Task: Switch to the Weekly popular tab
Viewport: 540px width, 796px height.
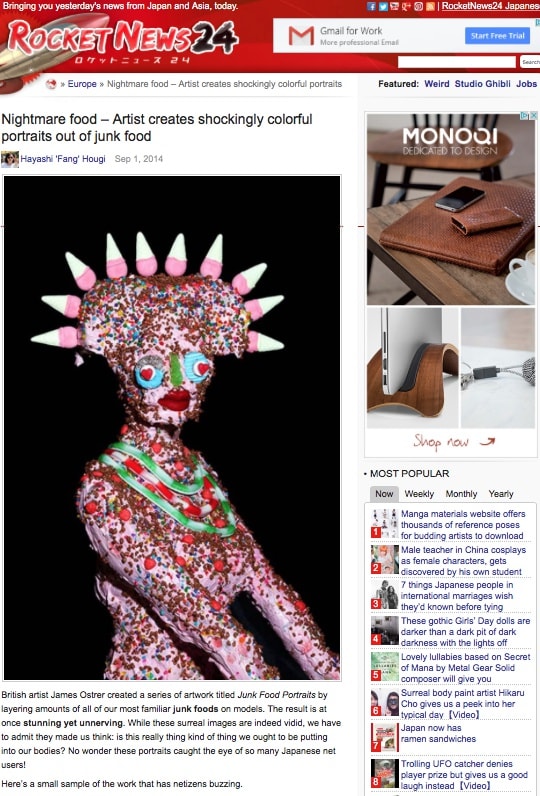Action: coord(419,494)
